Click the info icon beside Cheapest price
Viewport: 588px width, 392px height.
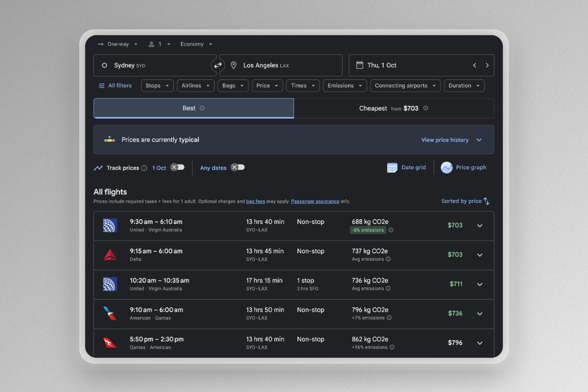(426, 108)
